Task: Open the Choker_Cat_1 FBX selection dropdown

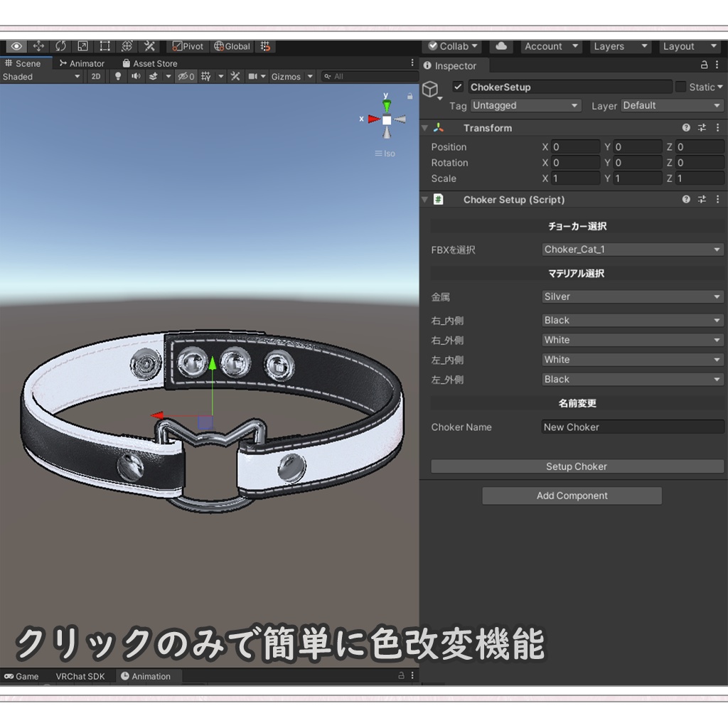Action: tap(631, 249)
